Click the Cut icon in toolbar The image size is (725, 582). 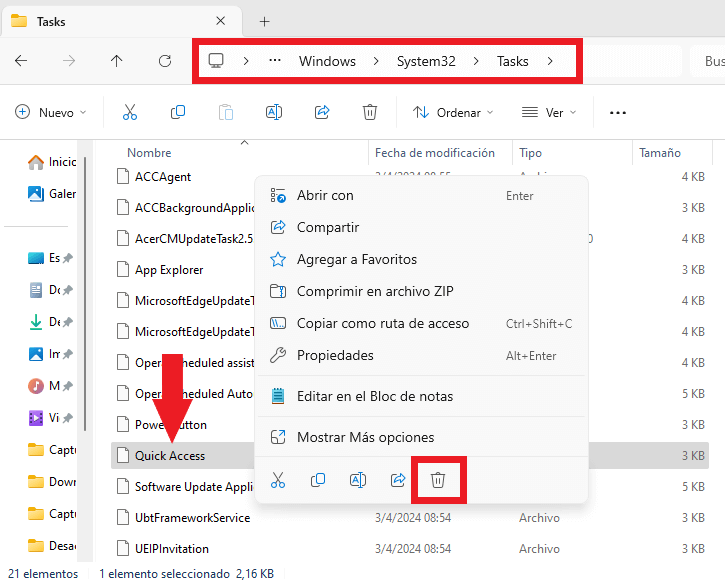click(130, 112)
